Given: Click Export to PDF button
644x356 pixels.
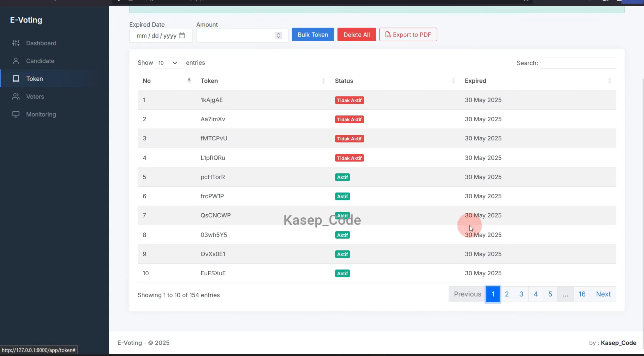Looking at the screenshot, I should coord(408,35).
